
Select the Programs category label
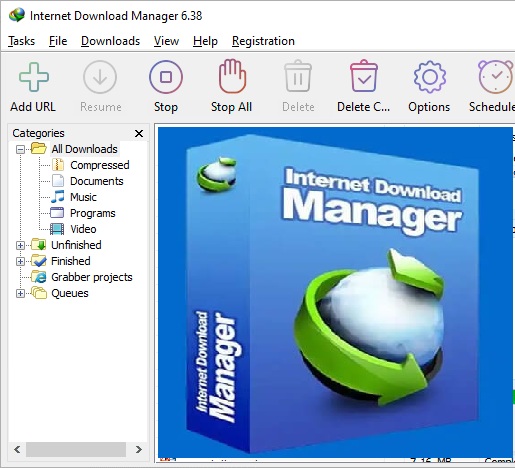click(x=93, y=213)
